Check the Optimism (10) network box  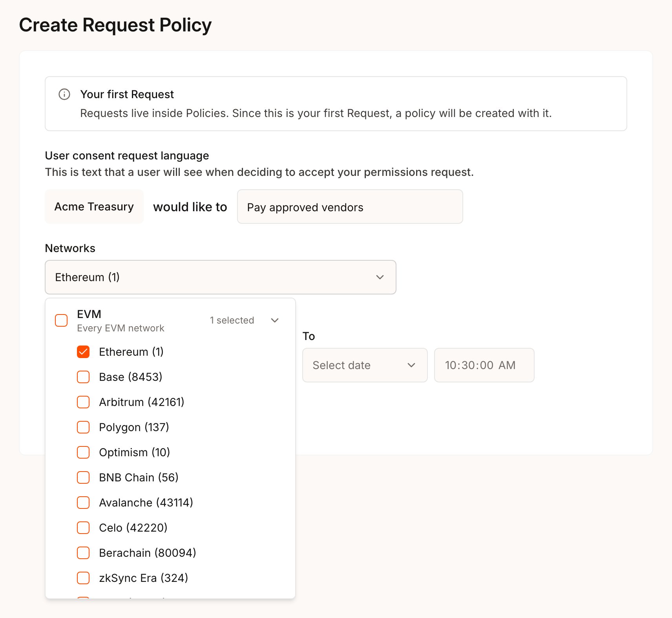pyautogui.click(x=83, y=452)
